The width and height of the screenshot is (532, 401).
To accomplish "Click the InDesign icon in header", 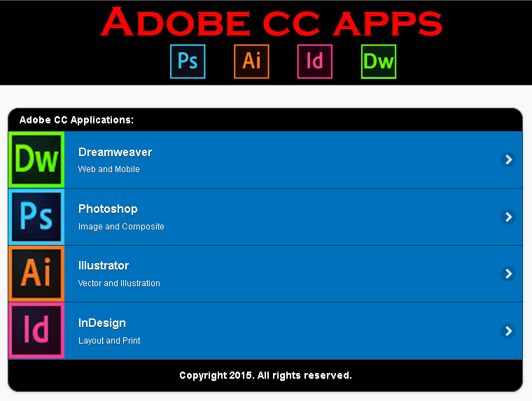I will click(315, 62).
